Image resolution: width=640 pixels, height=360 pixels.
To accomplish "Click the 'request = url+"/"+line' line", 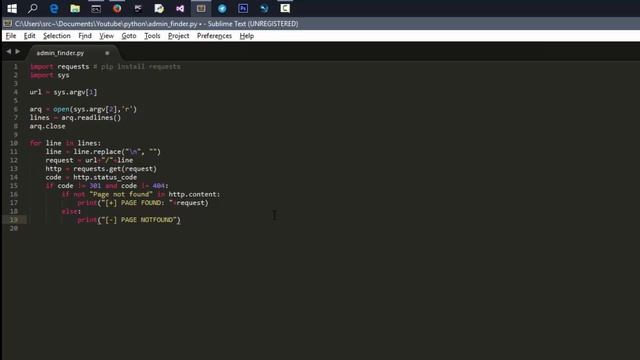I will tap(89, 160).
